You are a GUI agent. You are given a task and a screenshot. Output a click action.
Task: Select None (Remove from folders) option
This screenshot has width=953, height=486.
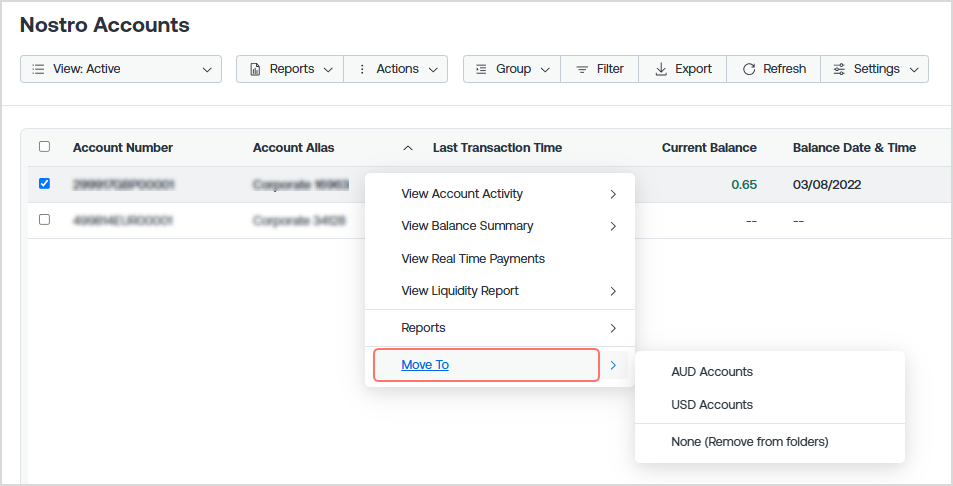point(749,442)
